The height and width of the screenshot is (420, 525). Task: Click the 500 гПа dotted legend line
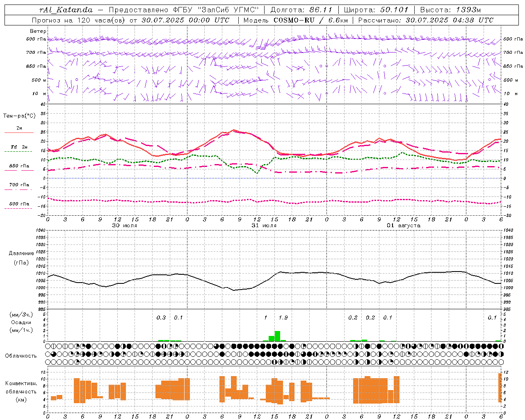[18, 208]
